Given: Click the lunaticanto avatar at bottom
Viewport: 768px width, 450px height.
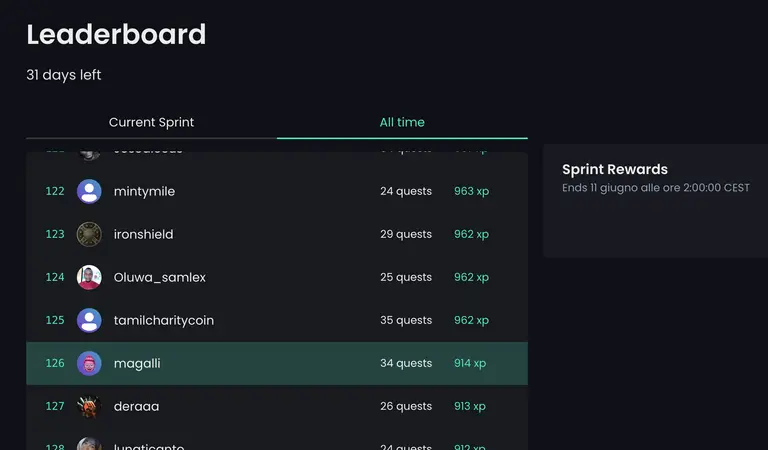Looking at the screenshot, I should [89, 444].
